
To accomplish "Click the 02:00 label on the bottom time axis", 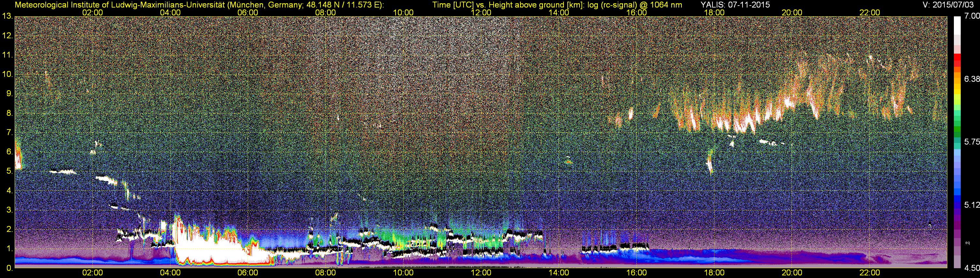I will 92,273.
